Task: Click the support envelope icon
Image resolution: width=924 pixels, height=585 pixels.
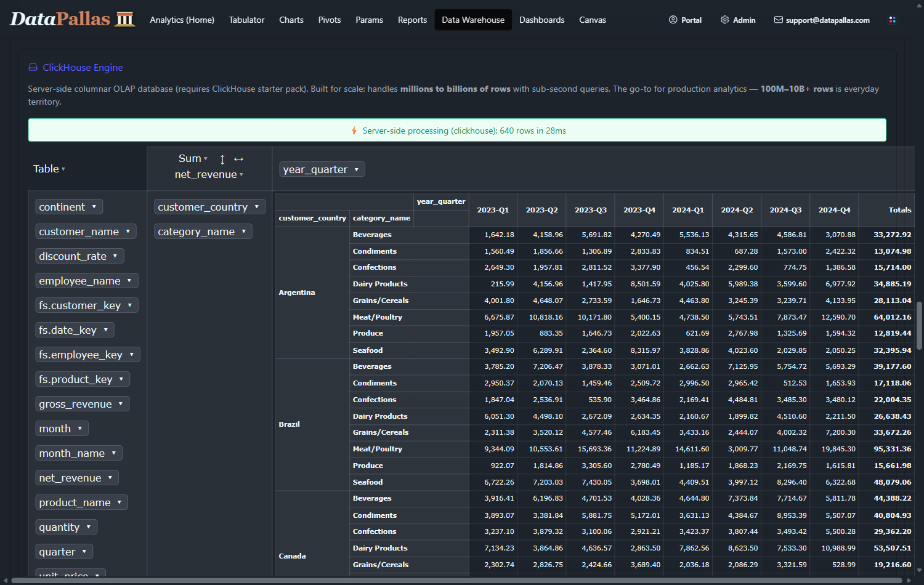Action: tap(779, 20)
